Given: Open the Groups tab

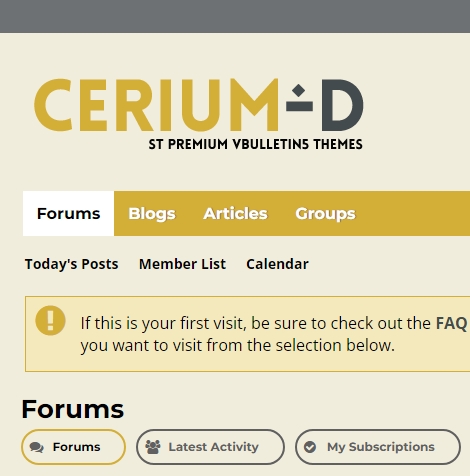Looking at the screenshot, I should click(x=325, y=213).
